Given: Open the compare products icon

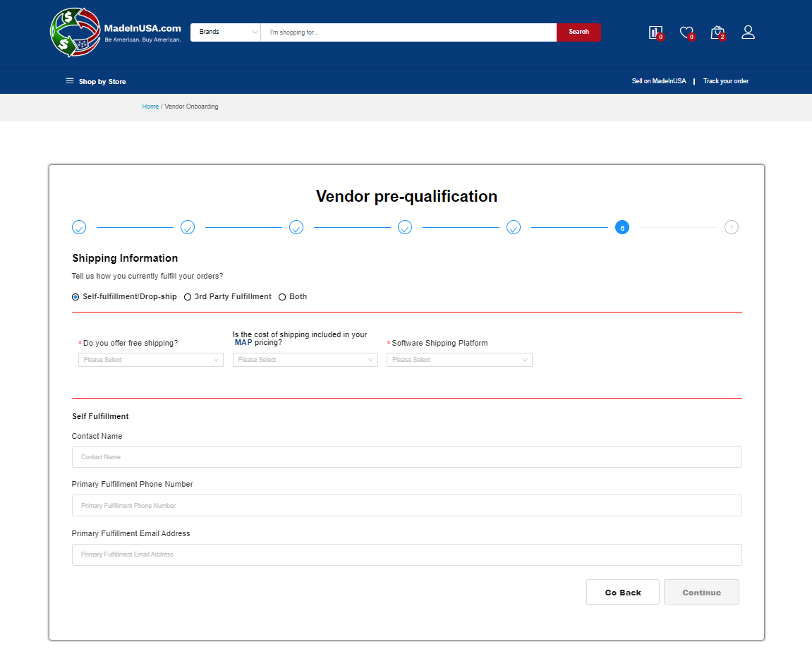Looking at the screenshot, I should tap(655, 32).
